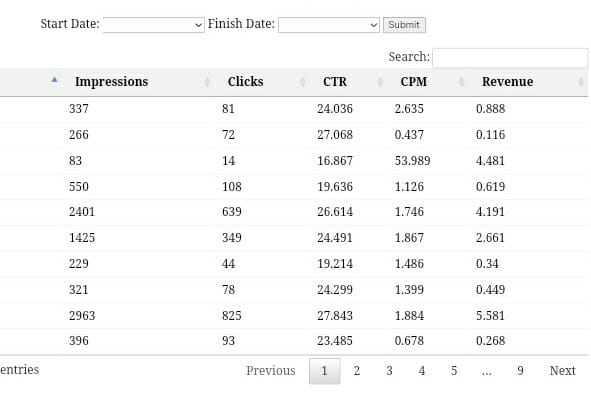591x394 pixels.
Task: Go to page 3
Action: (x=389, y=371)
